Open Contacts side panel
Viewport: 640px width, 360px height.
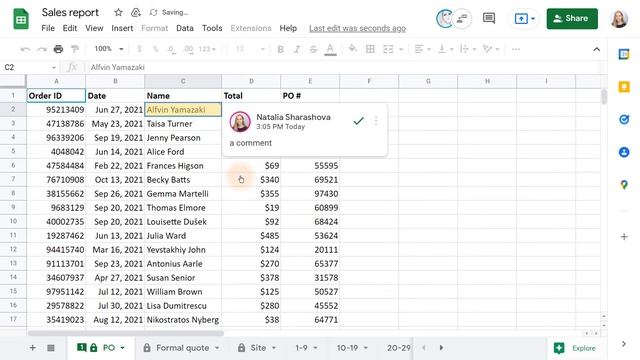point(624,152)
